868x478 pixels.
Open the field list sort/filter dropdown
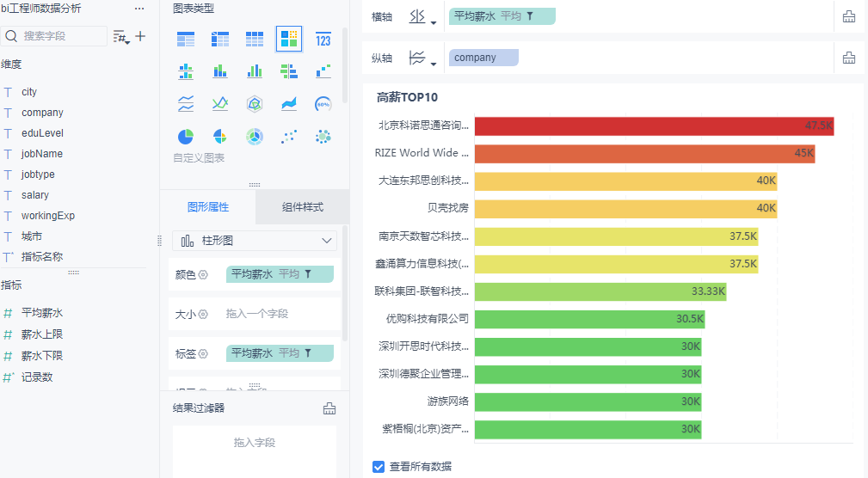point(121,37)
